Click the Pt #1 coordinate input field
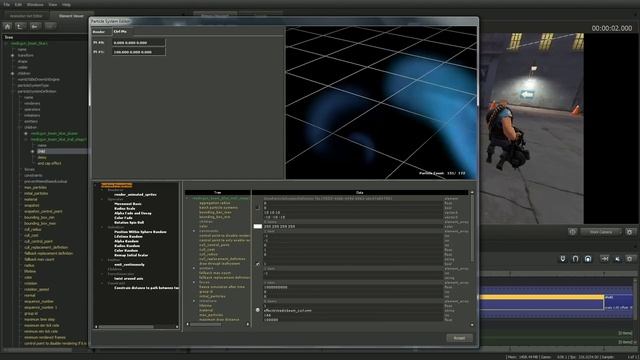The height and width of the screenshot is (360, 640). 139,52
